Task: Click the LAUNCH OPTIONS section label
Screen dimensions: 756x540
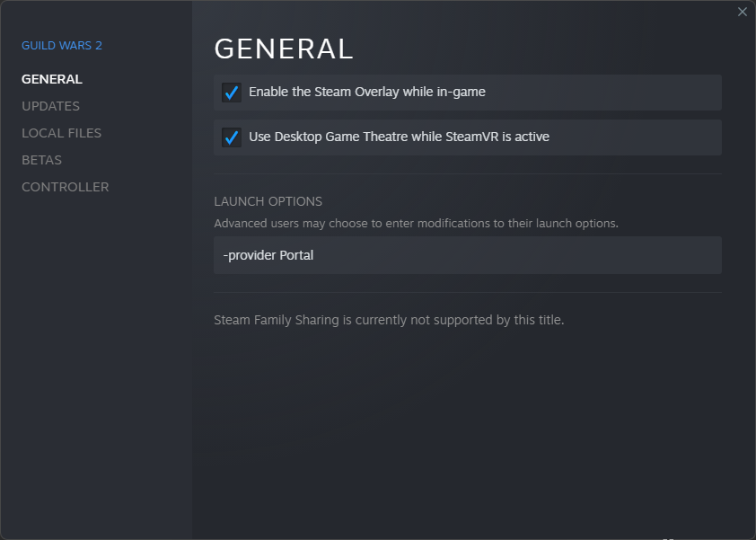Action: click(x=268, y=201)
